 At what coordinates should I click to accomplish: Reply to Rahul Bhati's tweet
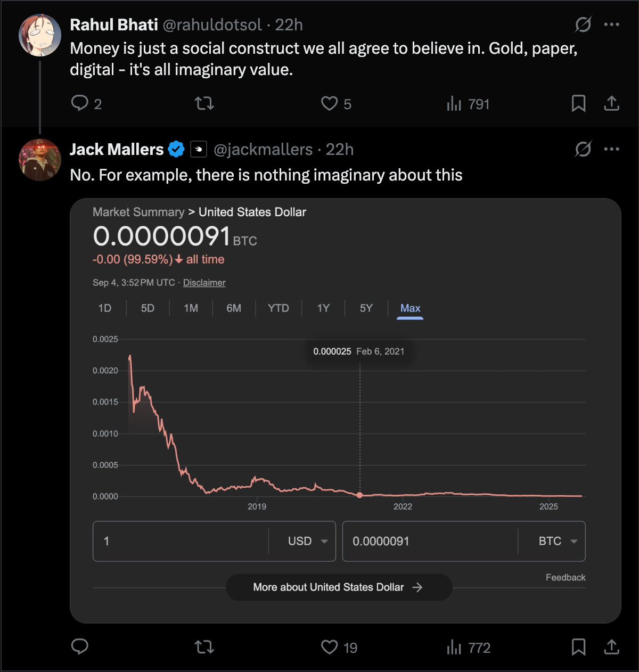(80, 103)
